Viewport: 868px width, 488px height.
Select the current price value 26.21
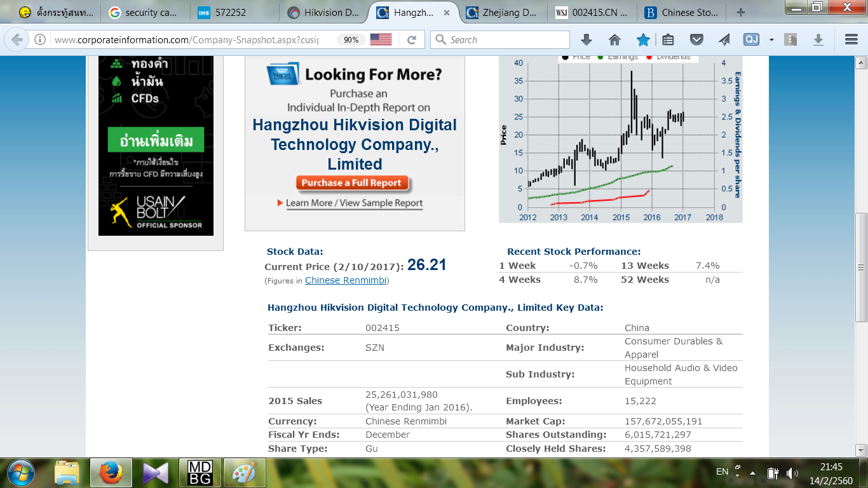(x=427, y=265)
